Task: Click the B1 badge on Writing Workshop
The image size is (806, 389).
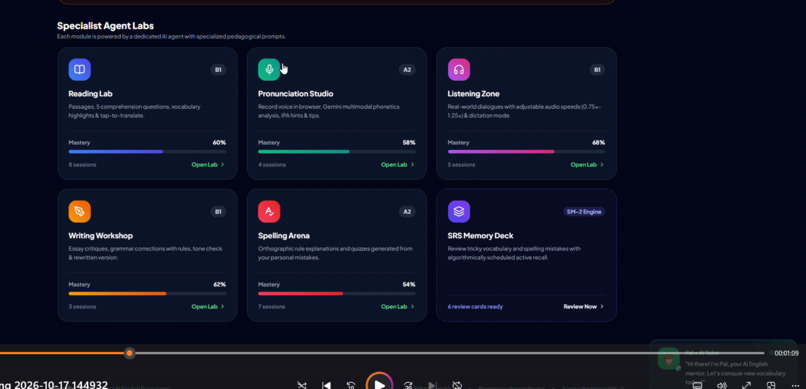Action: point(218,212)
